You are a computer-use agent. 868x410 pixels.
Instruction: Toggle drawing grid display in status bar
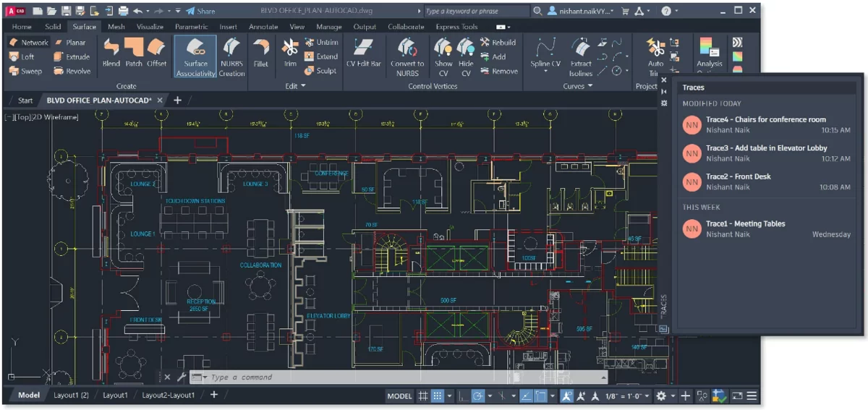tap(423, 396)
